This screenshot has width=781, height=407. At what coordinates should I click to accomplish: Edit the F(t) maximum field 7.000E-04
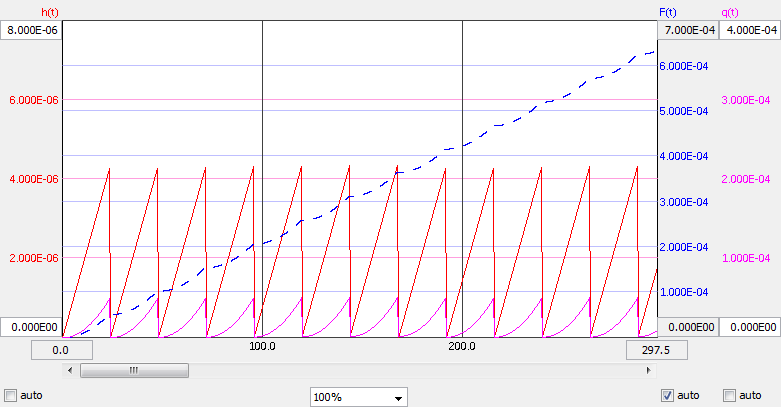click(x=688, y=30)
